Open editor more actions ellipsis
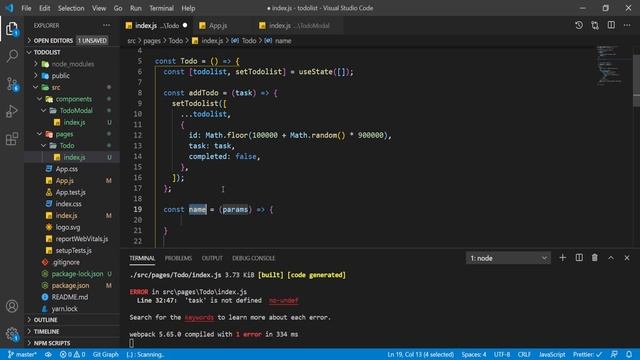640x360 pixels. click(x=627, y=25)
